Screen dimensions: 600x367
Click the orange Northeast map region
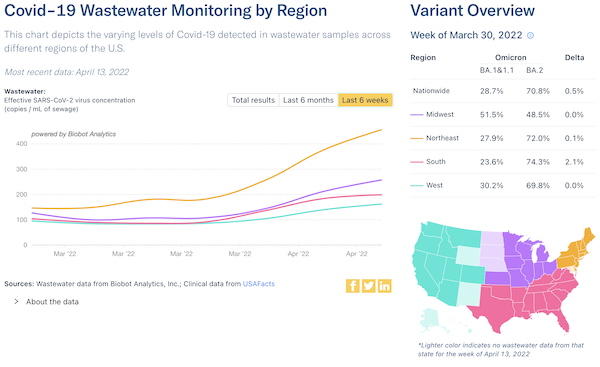572,253
